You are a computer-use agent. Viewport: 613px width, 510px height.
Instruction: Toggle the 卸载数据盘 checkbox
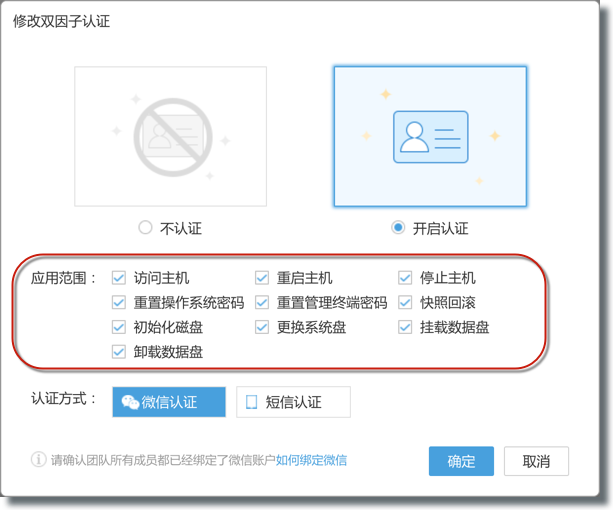pyautogui.click(x=119, y=352)
